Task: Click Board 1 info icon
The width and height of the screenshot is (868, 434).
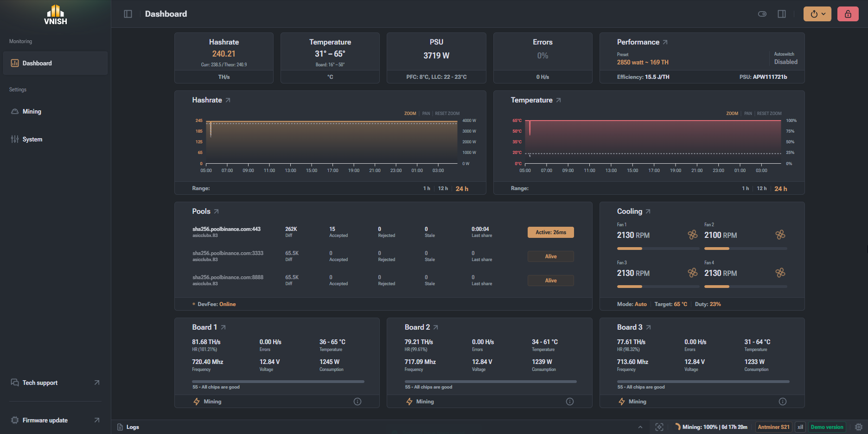Action: 357,402
